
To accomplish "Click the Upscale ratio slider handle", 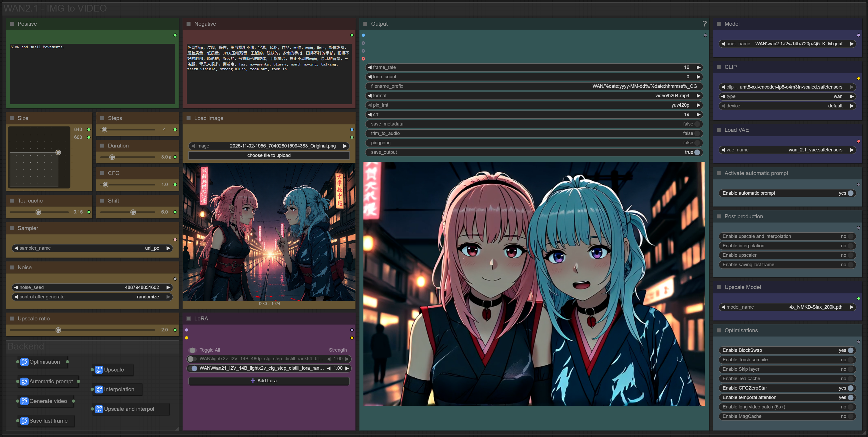I will [58, 330].
